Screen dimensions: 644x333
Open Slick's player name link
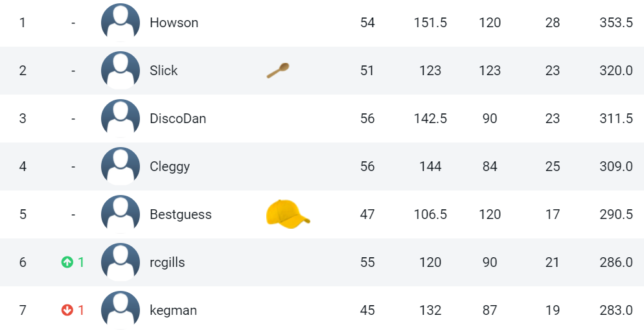point(163,71)
